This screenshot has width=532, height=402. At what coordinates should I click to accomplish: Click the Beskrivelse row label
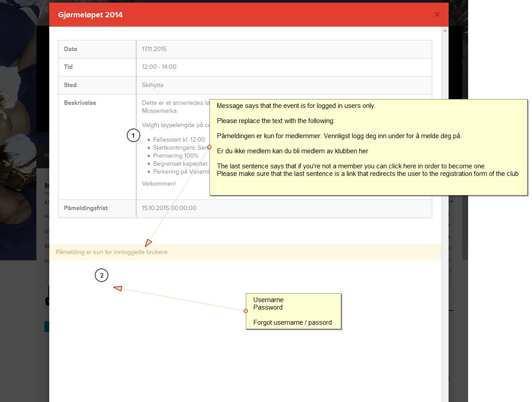pyautogui.click(x=80, y=103)
